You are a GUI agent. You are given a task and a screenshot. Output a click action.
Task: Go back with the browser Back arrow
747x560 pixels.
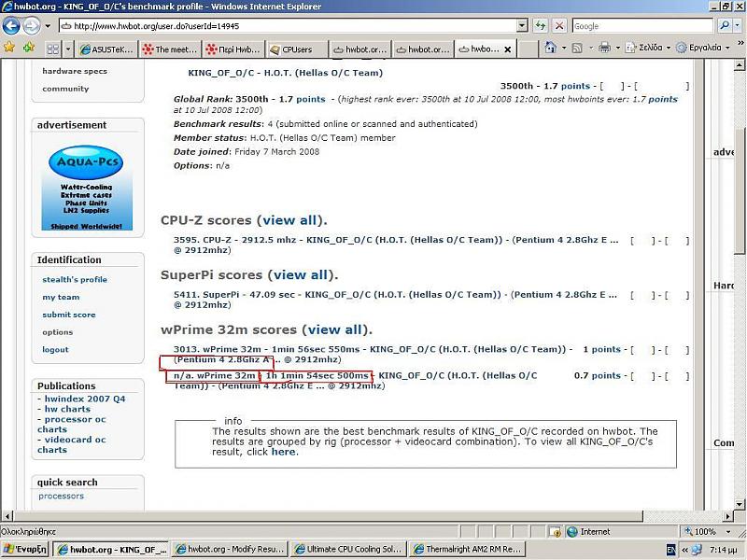pyautogui.click(x=11, y=26)
